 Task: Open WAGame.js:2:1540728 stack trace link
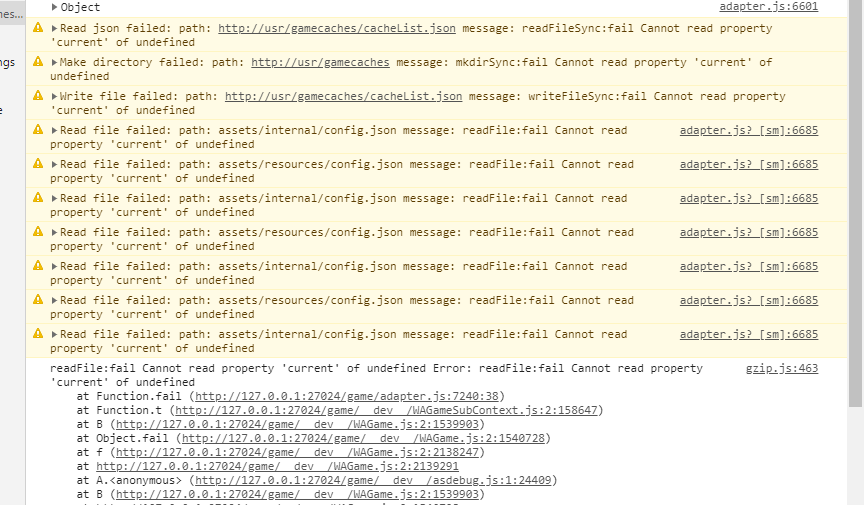click(362, 438)
